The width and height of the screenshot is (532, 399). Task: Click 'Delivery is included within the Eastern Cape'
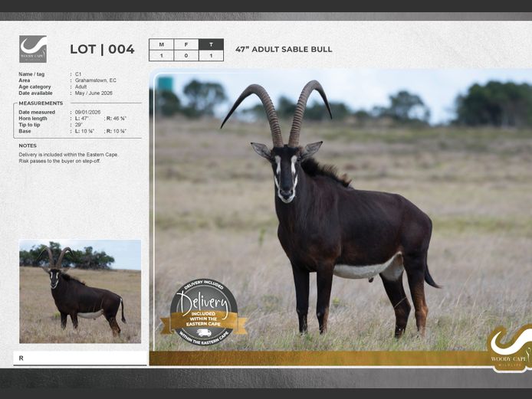(68, 155)
